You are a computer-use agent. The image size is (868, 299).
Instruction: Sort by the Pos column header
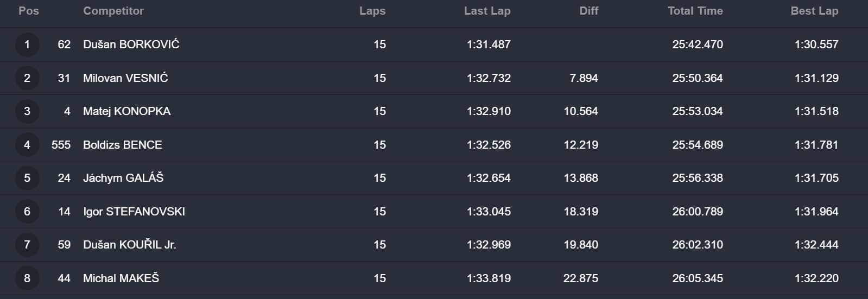click(29, 11)
